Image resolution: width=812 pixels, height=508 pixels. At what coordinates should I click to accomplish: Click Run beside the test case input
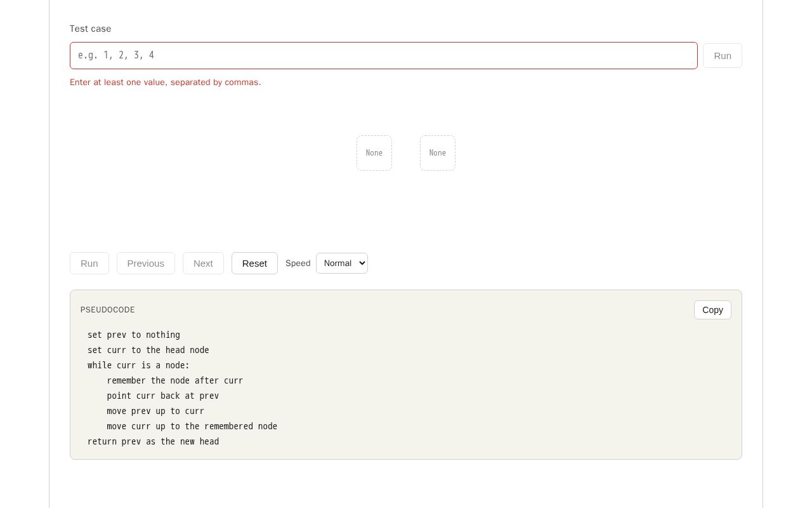(x=723, y=55)
